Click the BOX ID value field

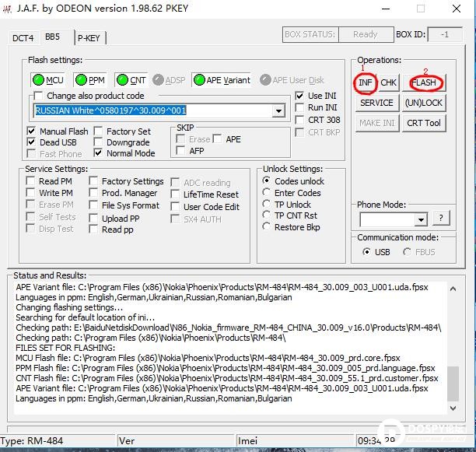445,34
